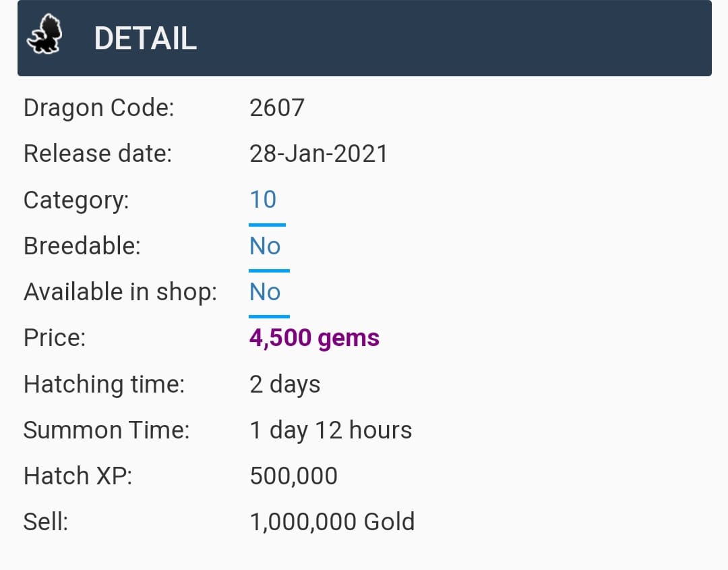The height and width of the screenshot is (570, 728).
Task: Open the Available in shop No link
Action: (265, 291)
